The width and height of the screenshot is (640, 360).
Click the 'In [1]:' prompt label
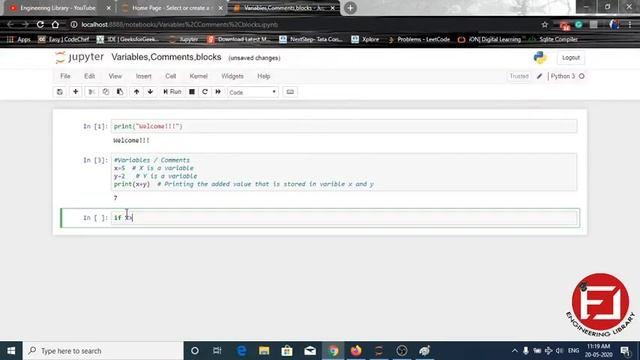[x=96, y=126]
